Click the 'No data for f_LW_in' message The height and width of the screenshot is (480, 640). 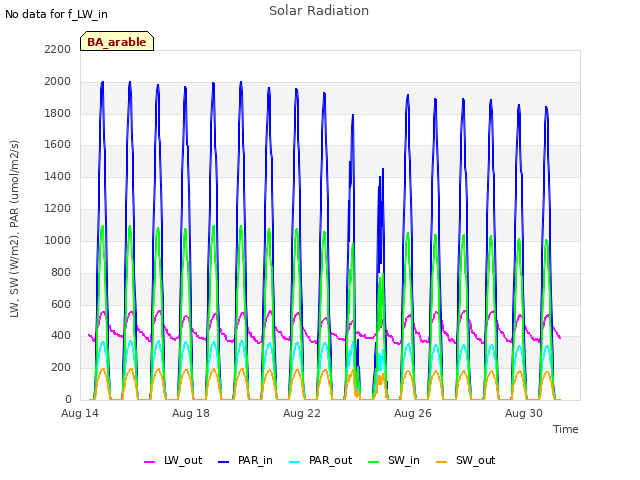(x=56, y=15)
